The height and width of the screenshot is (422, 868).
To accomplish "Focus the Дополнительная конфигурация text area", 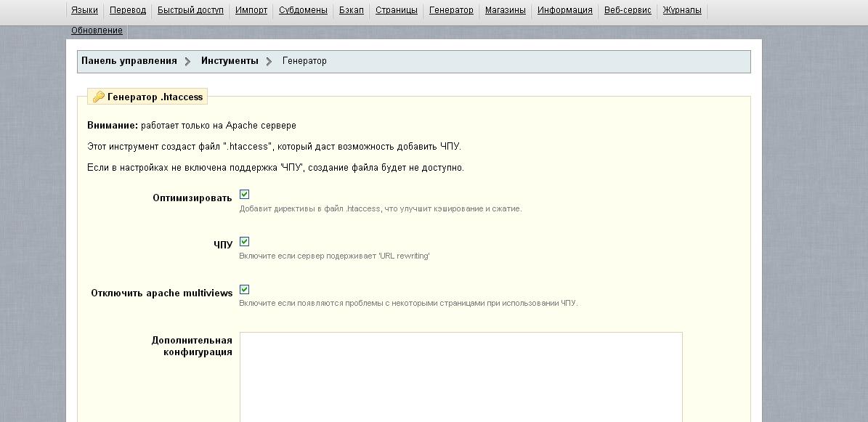I will coord(461,377).
